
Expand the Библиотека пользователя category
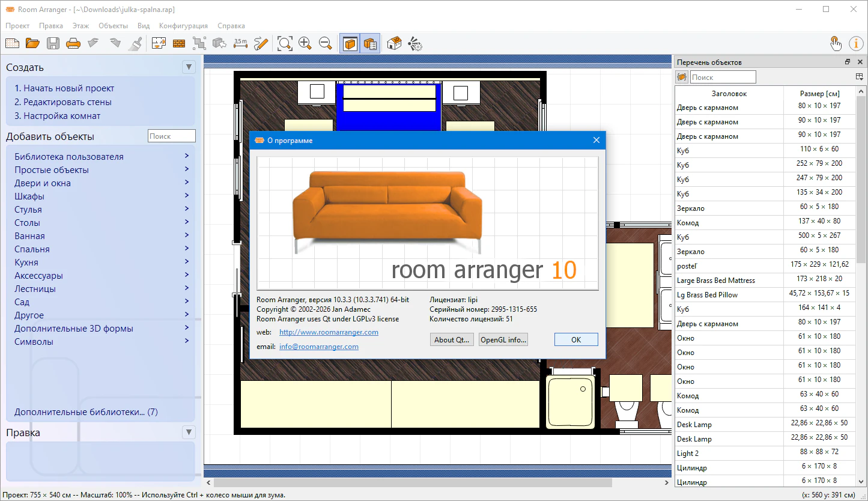(102, 157)
